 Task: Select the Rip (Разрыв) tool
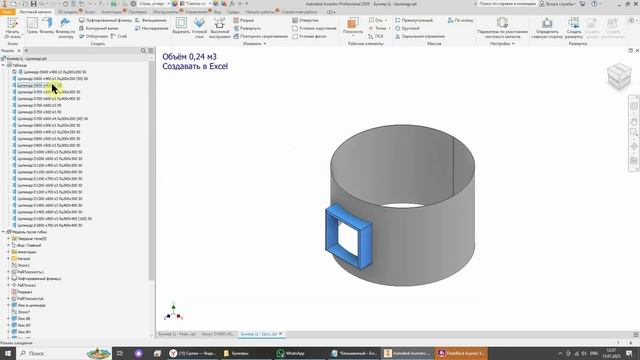point(244,20)
